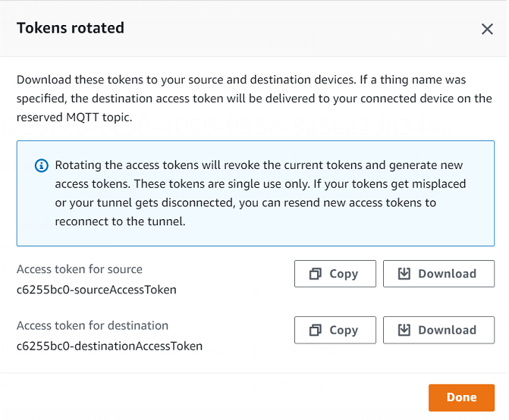This screenshot has height=420, width=509.
Task: Copy the source access token
Action: 335,274
